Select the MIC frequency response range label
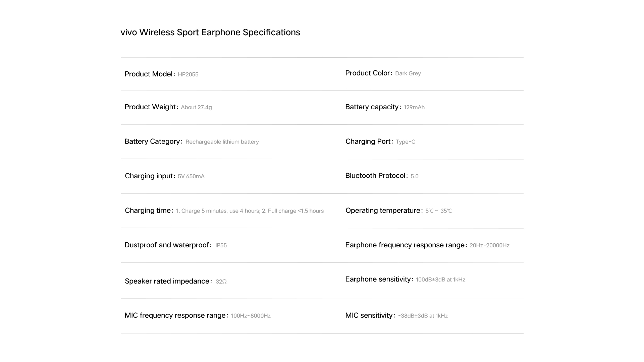This screenshot has width=644, height=362. point(175,315)
